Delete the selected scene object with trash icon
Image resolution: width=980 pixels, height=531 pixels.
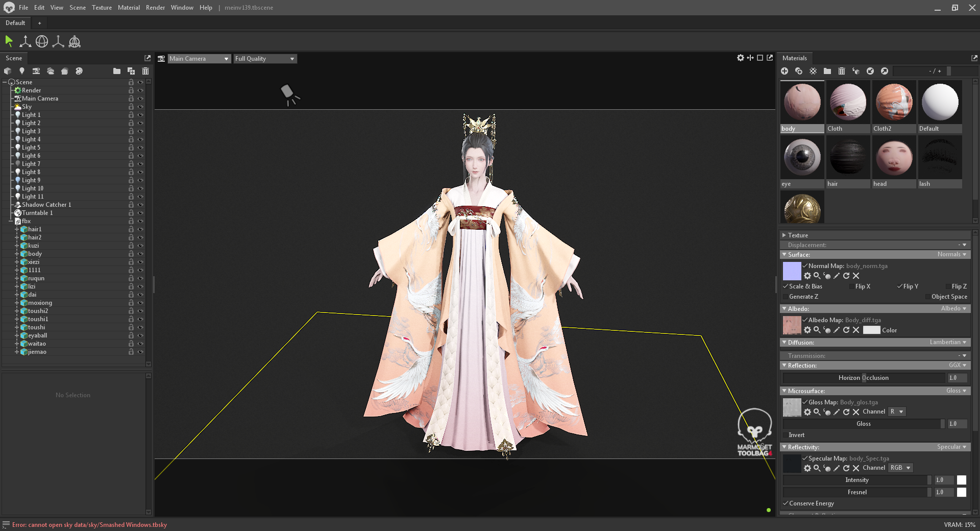(x=145, y=71)
